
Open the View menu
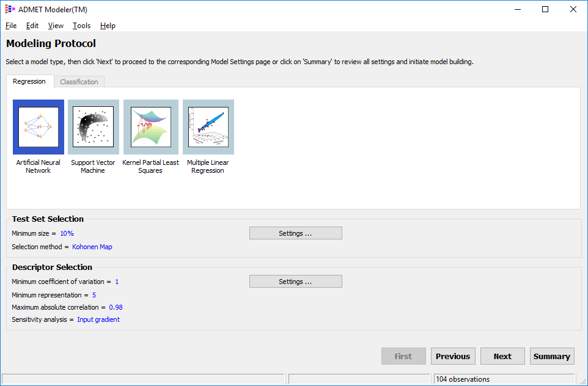[x=56, y=26]
